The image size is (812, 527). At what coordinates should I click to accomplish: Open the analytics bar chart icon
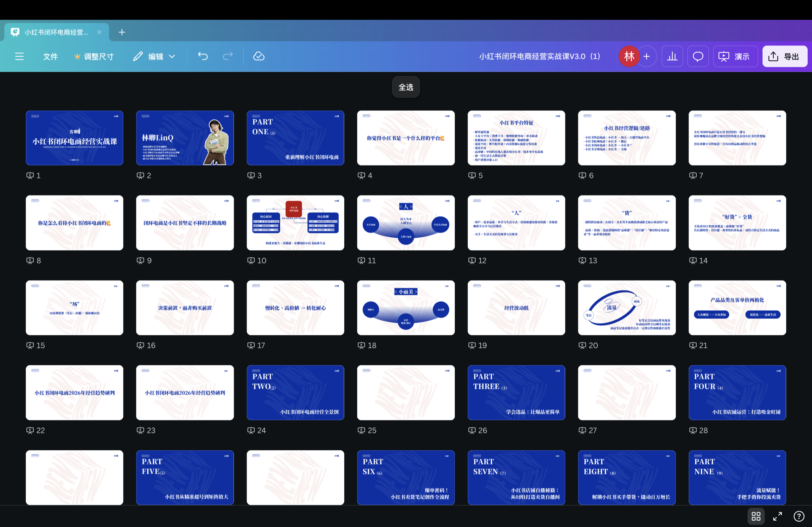coord(672,56)
